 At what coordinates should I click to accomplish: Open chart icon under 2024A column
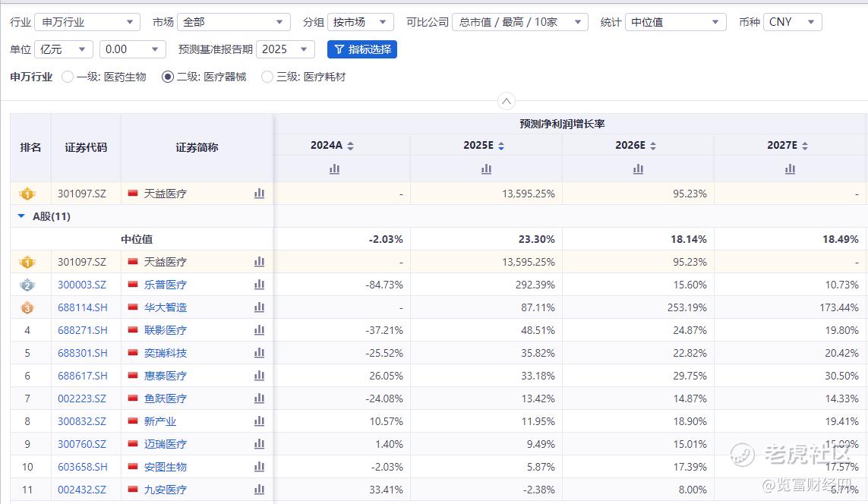click(334, 169)
